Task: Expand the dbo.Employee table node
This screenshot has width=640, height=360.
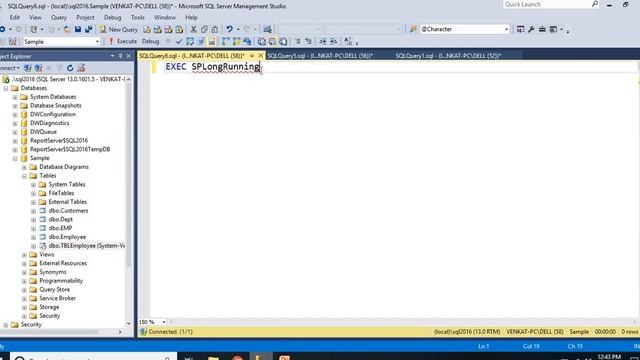Action: tap(33, 237)
